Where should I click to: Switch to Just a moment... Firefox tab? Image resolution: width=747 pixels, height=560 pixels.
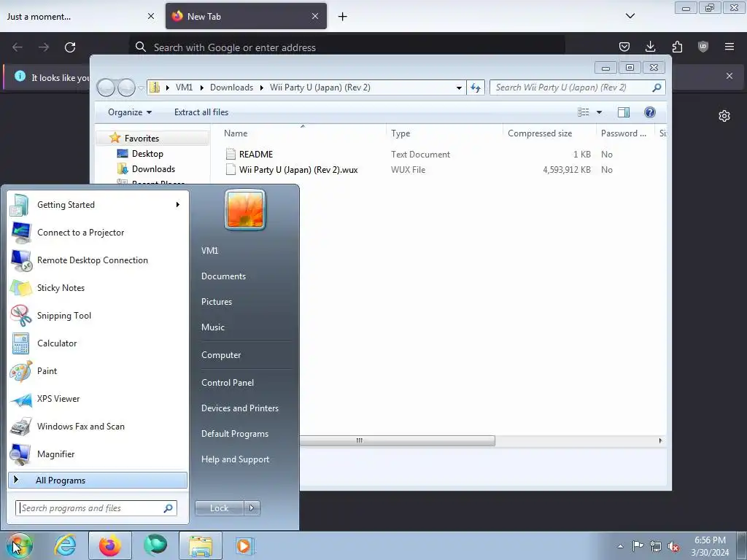tap(81, 16)
